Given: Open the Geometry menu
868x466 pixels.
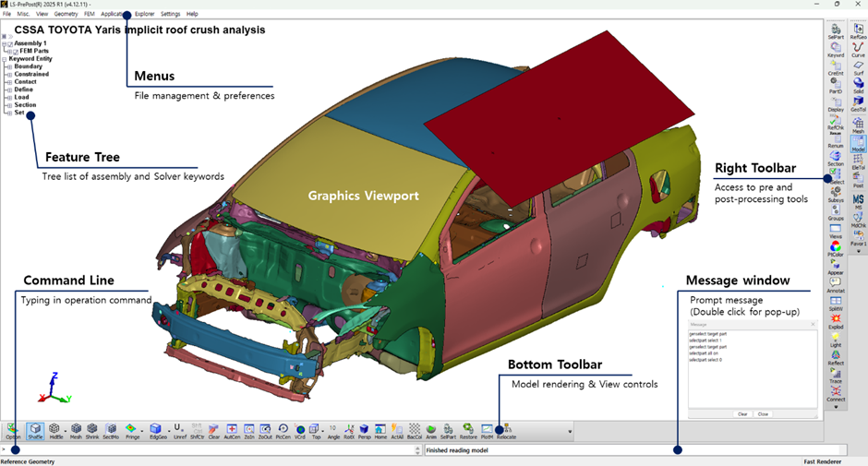Looking at the screenshot, I should [x=66, y=14].
